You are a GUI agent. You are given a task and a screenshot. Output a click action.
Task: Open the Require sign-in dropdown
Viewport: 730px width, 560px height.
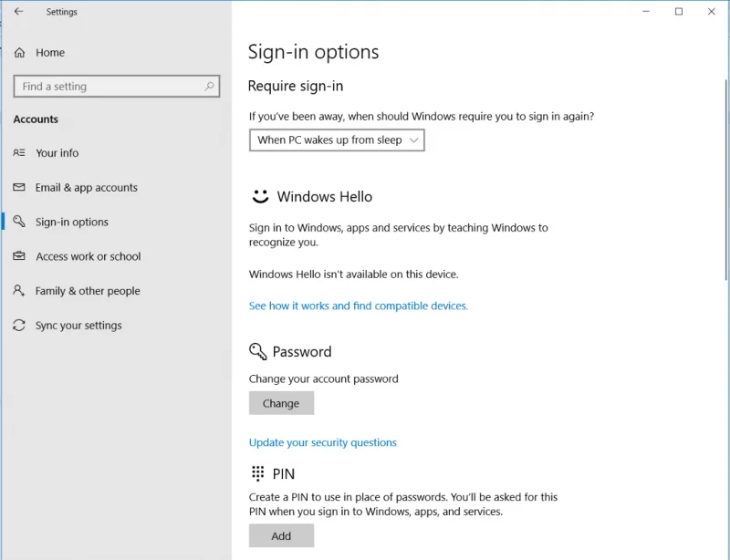336,140
